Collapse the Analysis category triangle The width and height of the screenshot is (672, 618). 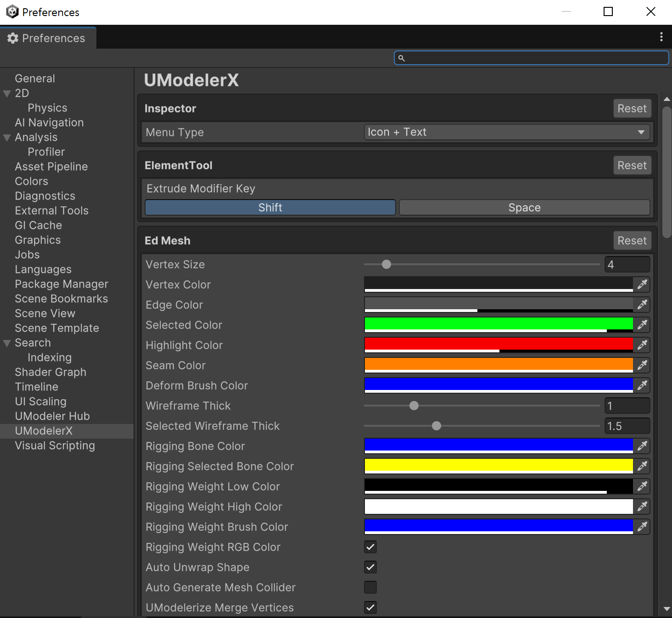coord(7,138)
